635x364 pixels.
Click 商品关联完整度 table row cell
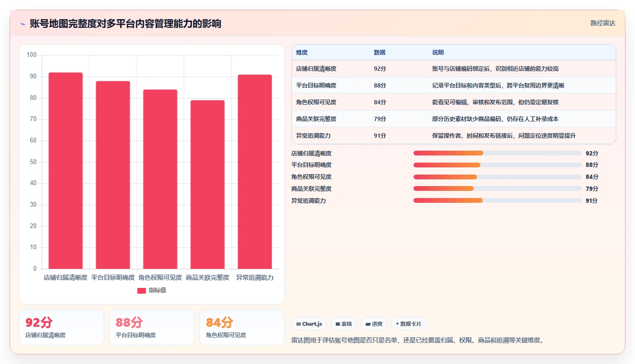pos(316,119)
